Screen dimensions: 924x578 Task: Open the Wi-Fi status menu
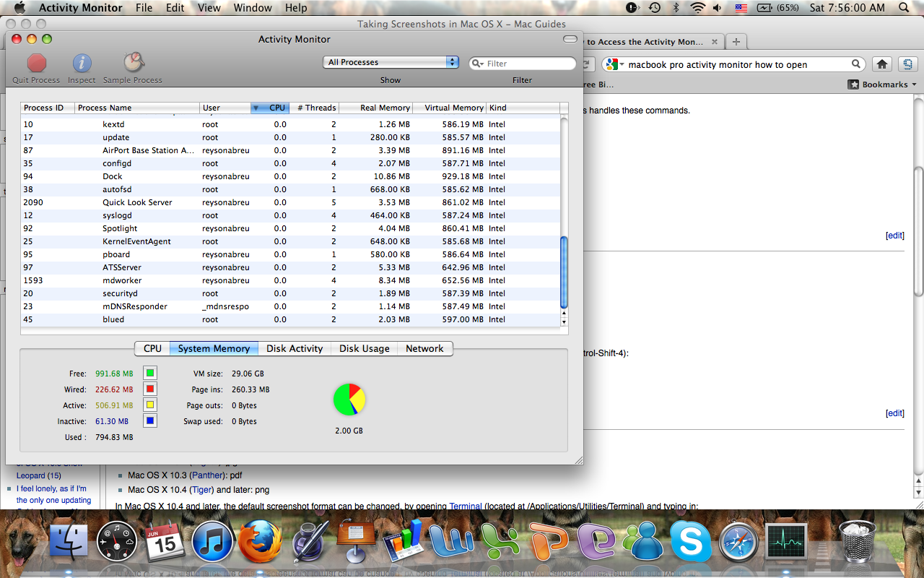pos(697,8)
